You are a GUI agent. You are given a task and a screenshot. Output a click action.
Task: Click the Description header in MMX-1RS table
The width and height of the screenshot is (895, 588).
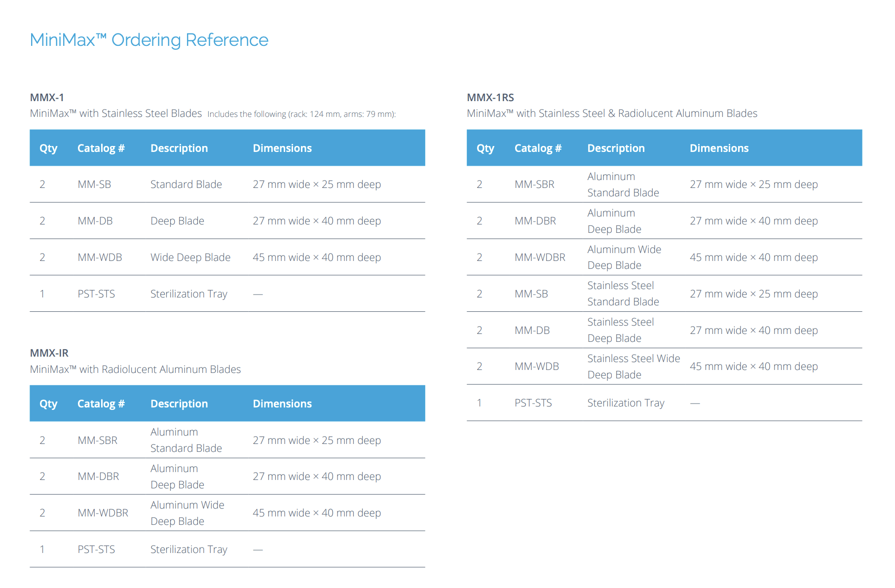point(616,148)
